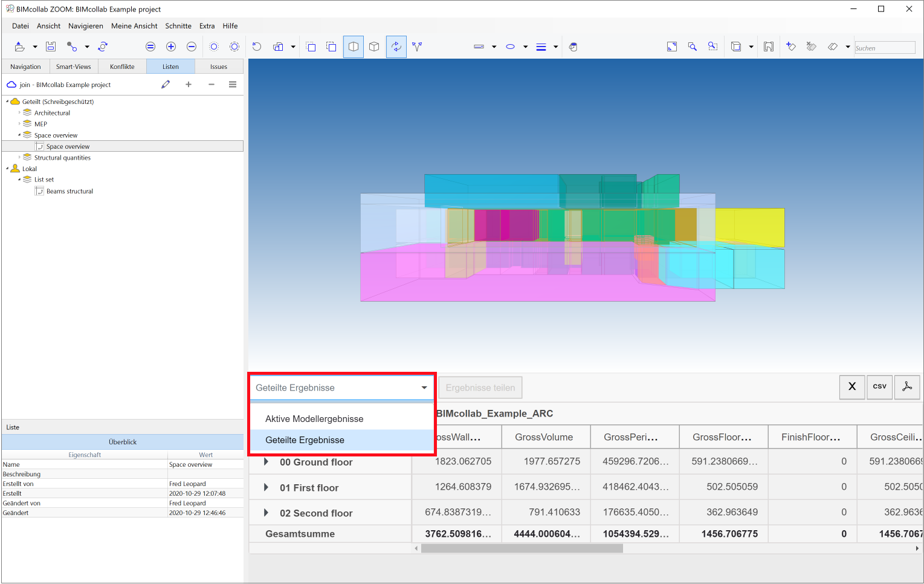Click the paint bucket color icon
Viewport: 924px width, 584px height.
pyautogui.click(x=573, y=47)
